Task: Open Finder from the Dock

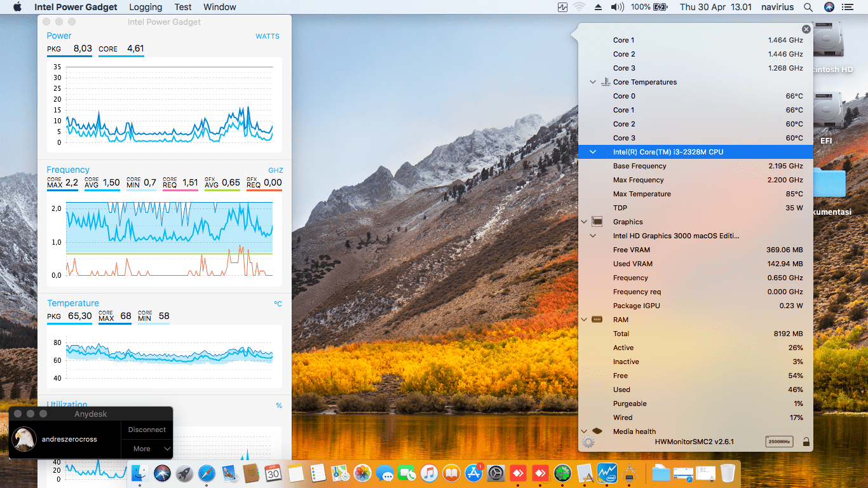Action: pos(139,473)
